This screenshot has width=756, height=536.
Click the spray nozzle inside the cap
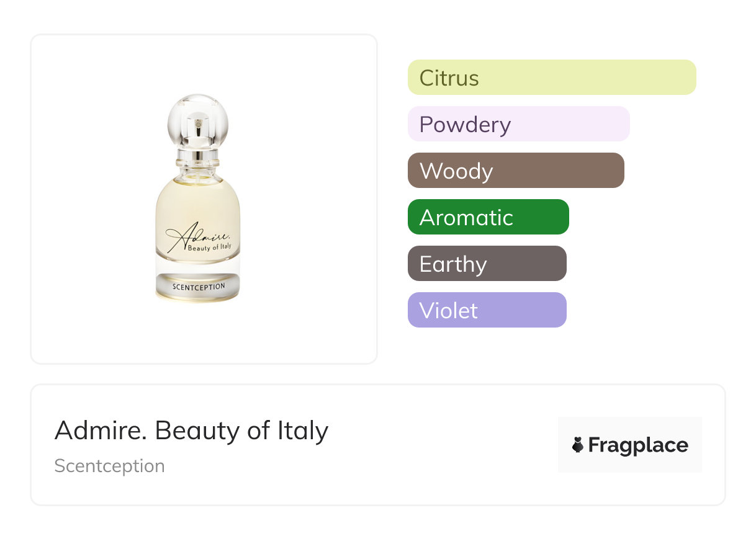(197, 127)
